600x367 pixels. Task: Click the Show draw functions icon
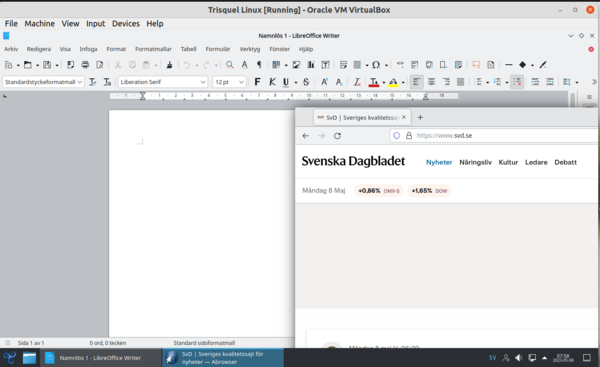tap(543, 65)
